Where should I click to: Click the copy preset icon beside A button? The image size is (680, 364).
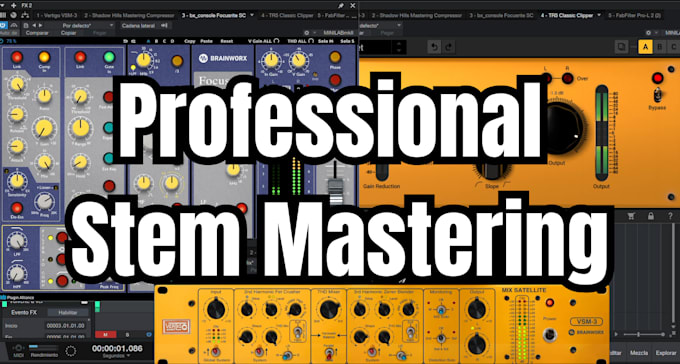coord(622,47)
